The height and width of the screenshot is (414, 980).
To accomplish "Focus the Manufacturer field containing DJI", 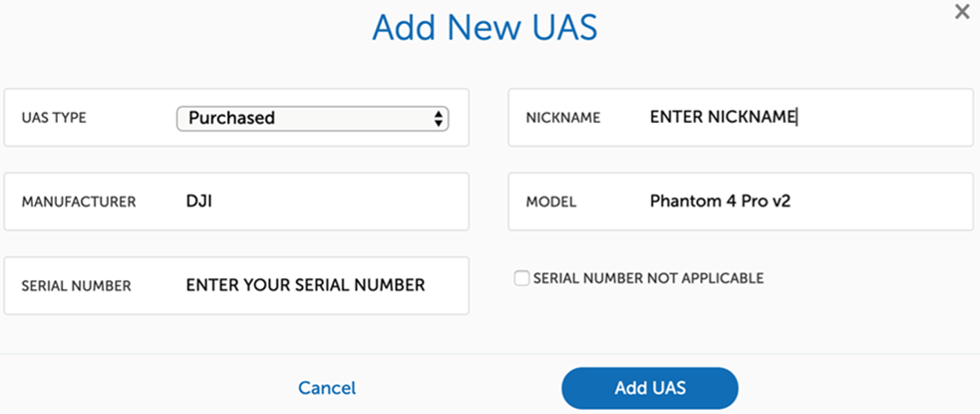I will click(319, 202).
